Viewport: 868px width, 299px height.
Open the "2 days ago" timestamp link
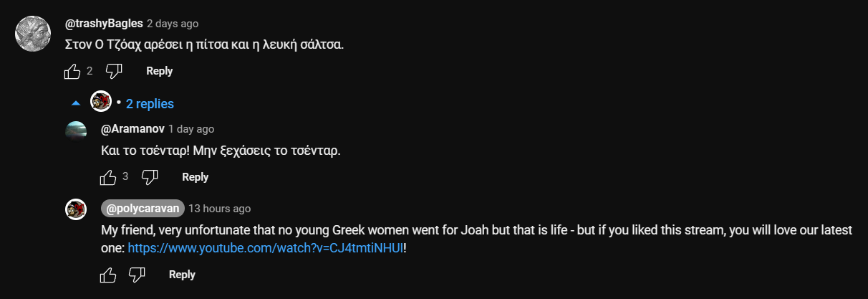pos(173,24)
